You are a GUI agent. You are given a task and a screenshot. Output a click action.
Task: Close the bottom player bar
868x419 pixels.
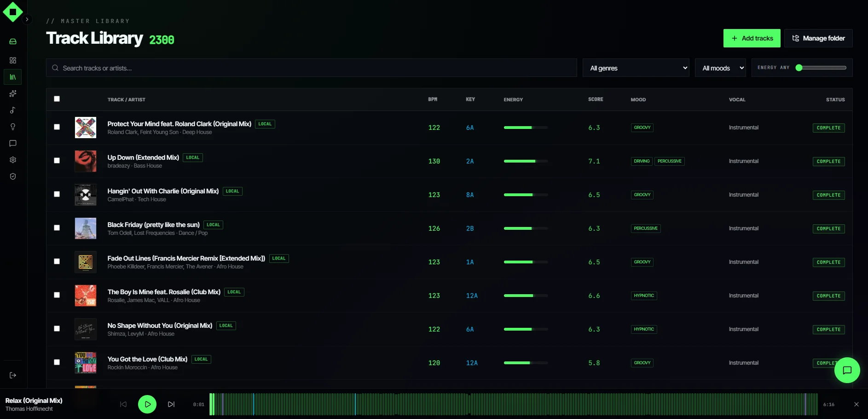coord(856,404)
